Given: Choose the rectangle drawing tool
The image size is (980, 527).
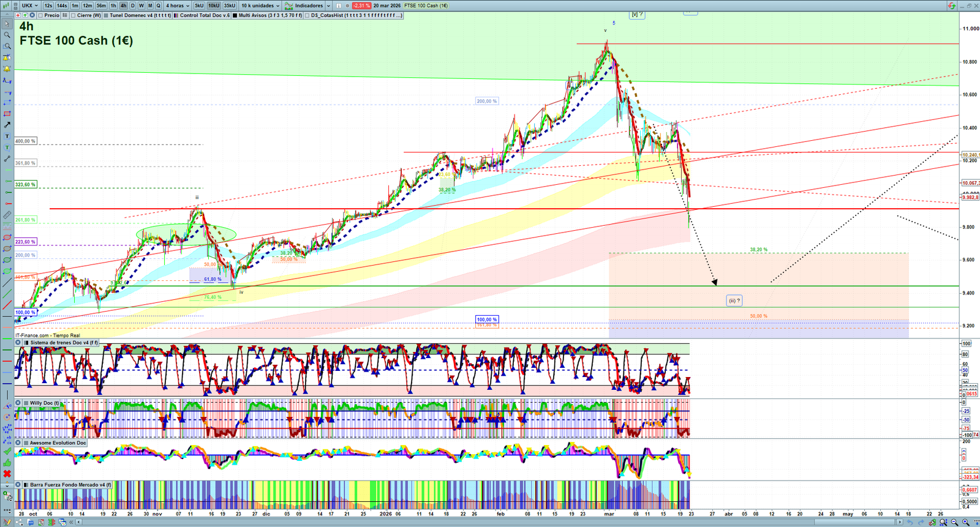Looking at the screenshot, I should (7, 114).
